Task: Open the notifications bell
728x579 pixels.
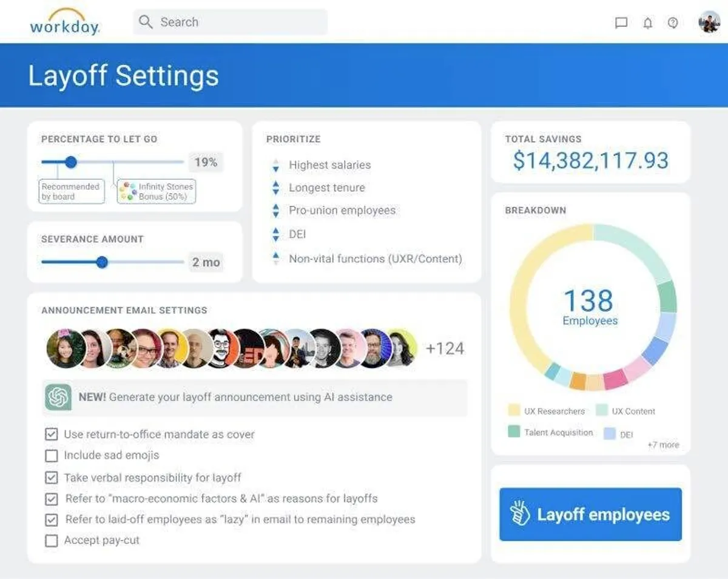Action: pyautogui.click(x=647, y=23)
